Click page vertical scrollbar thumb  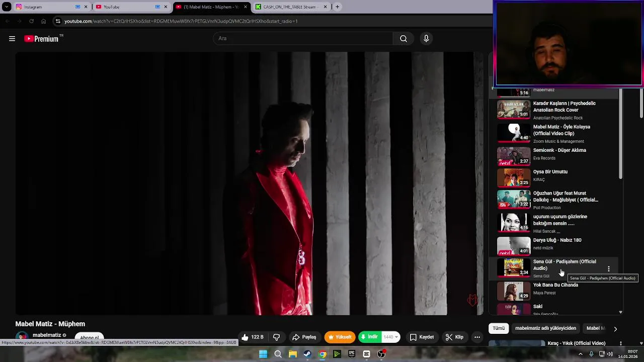click(x=641, y=103)
